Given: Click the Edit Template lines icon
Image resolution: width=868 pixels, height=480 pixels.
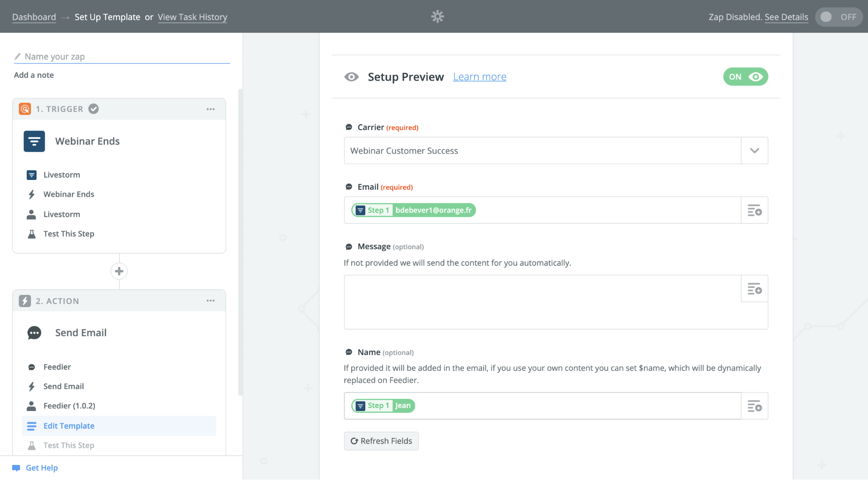Looking at the screenshot, I should click(31, 426).
